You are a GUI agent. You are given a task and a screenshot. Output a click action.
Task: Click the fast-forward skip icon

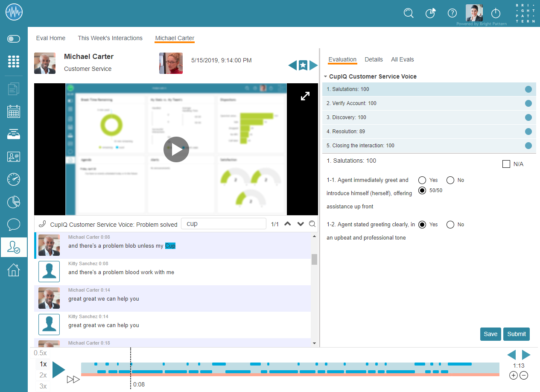(x=73, y=380)
